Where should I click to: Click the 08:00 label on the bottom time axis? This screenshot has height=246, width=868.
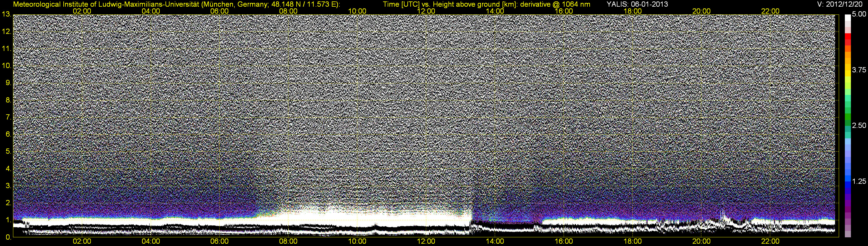[288, 242]
